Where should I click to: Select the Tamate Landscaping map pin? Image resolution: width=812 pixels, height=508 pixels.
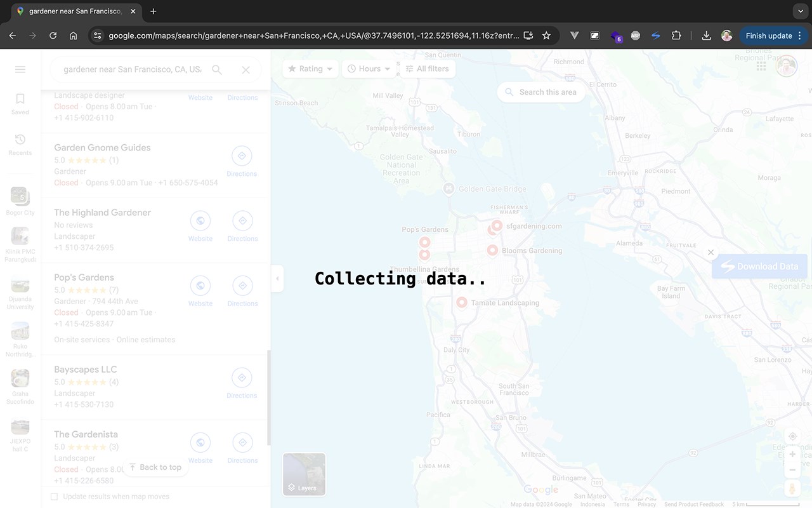click(x=462, y=302)
